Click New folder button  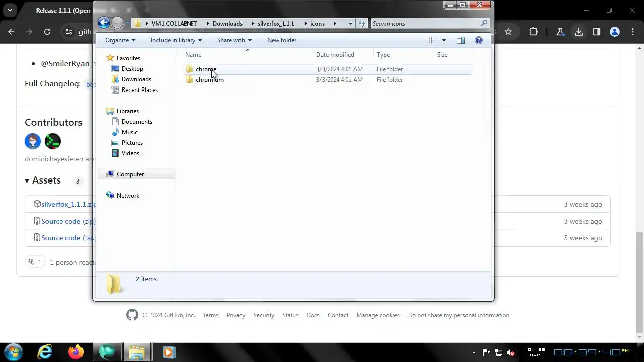pos(282,40)
